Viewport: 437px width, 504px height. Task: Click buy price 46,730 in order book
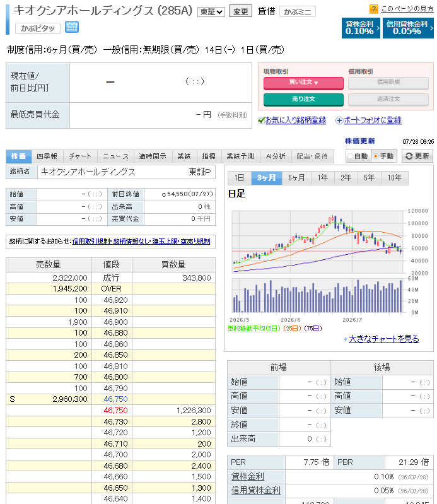[x=115, y=421]
